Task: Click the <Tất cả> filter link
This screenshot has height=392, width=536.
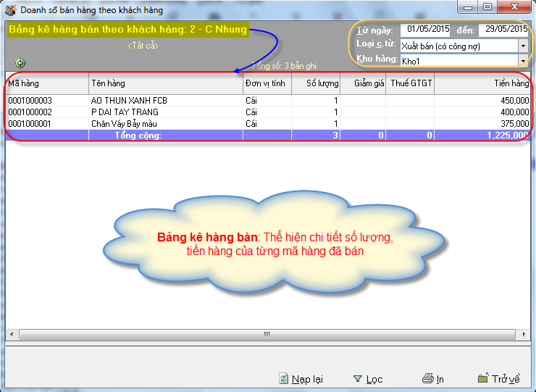Action: coord(143,46)
